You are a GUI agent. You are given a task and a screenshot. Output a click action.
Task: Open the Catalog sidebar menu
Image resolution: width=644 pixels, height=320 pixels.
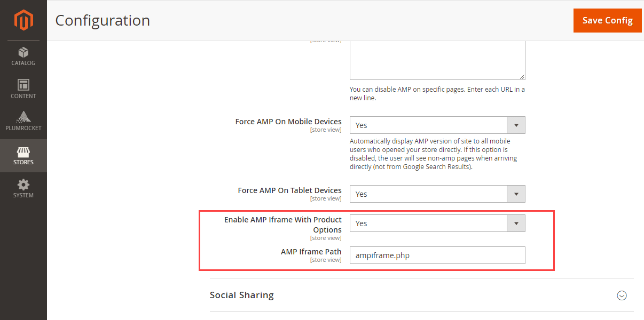click(23, 57)
